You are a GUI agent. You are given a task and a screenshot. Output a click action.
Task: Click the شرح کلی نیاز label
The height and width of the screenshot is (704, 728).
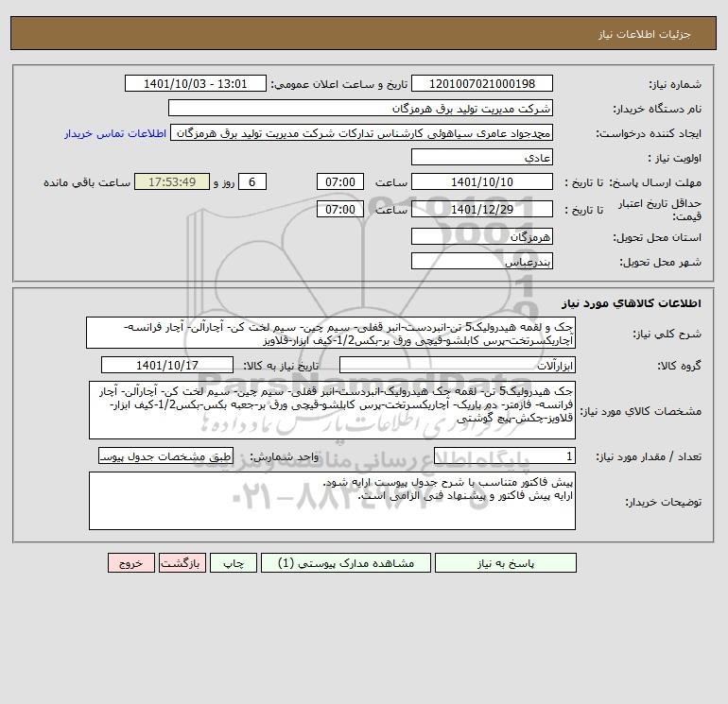[x=667, y=334]
